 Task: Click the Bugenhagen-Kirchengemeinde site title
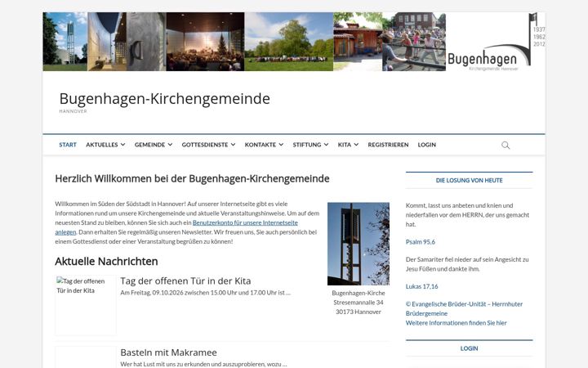pos(165,99)
